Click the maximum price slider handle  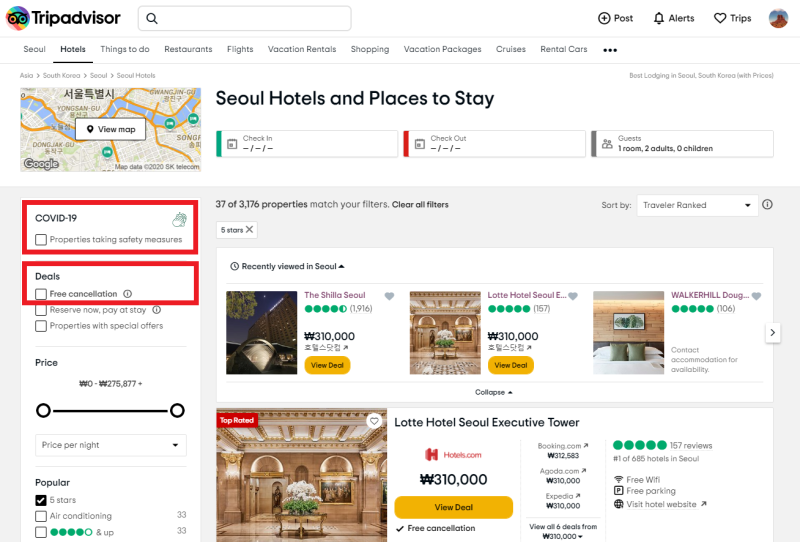coord(177,410)
